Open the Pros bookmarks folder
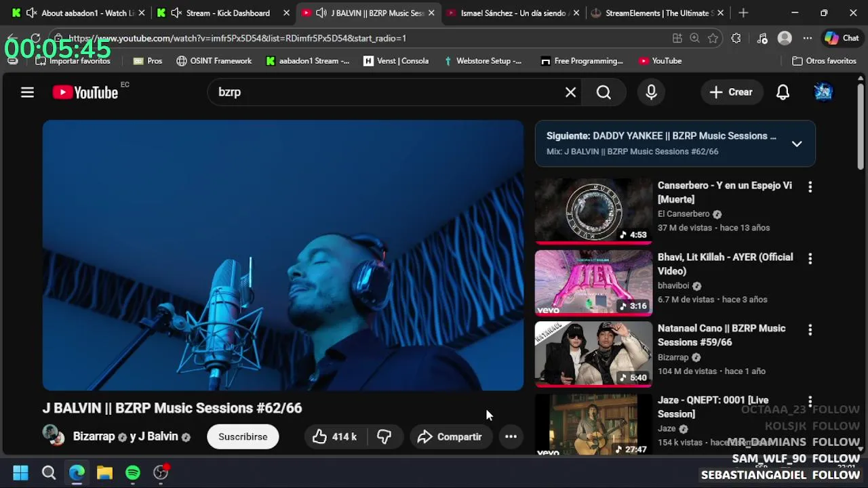Image resolution: width=868 pixels, height=488 pixels. (147, 61)
